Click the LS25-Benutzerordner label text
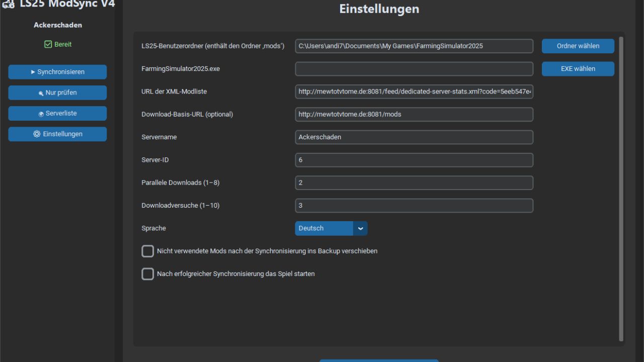The height and width of the screenshot is (362, 644). pos(213,46)
